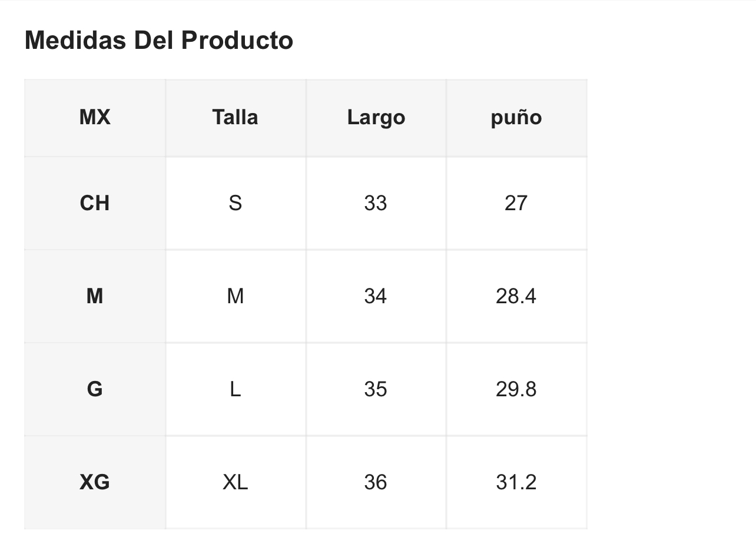Click the bold M label in MX column
Image resolution: width=756 pixels, height=537 pixels.
[95, 296]
